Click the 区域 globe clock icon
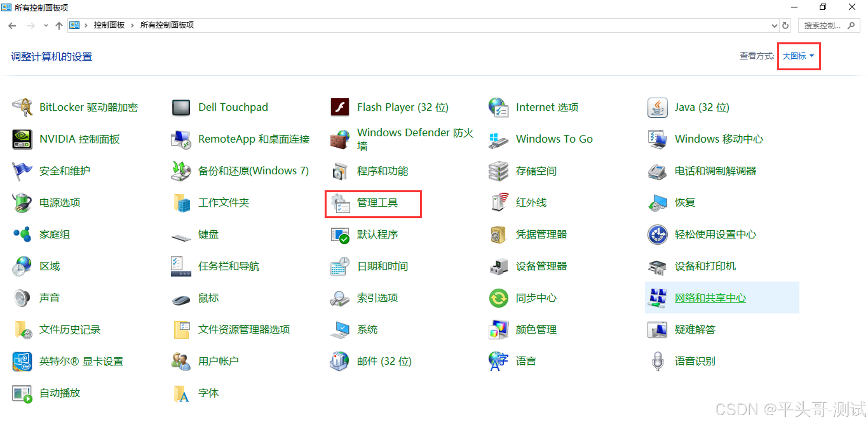 coord(22,266)
